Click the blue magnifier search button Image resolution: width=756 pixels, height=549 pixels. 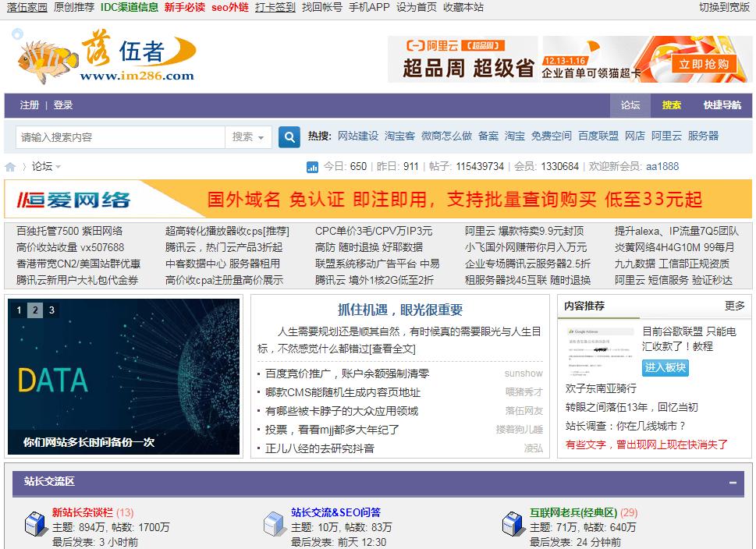coord(289,137)
